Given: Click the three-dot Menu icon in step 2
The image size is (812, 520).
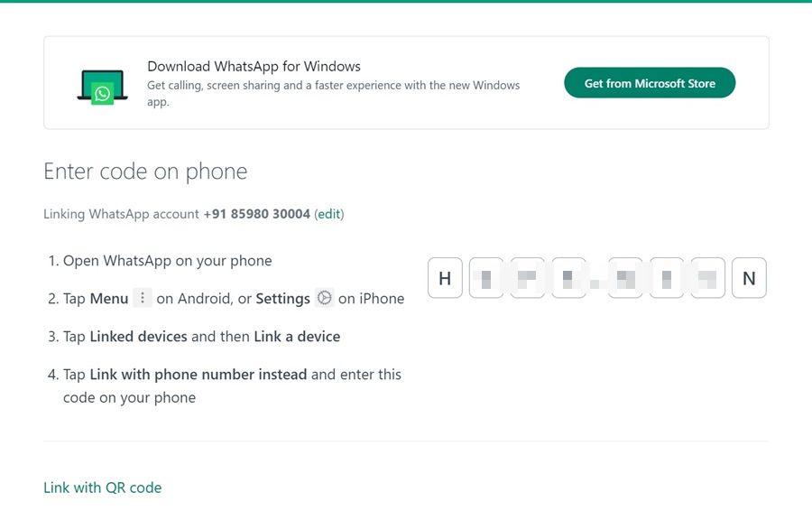Looking at the screenshot, I should point(143,298).
